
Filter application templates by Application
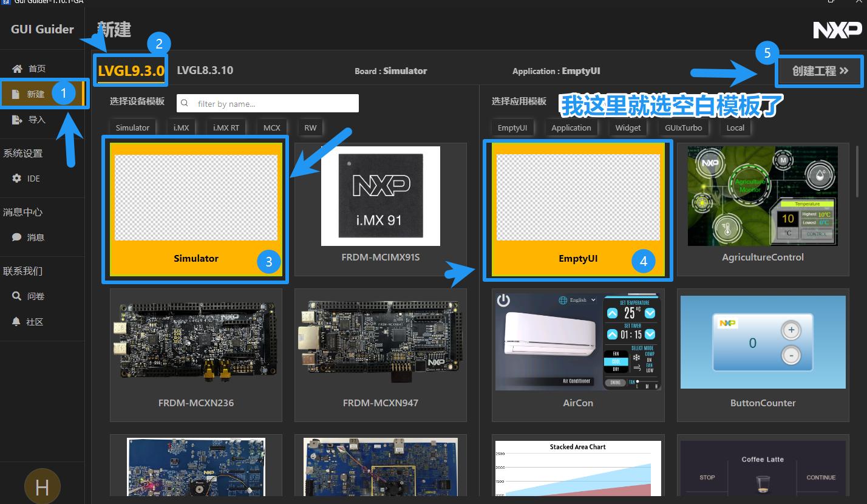(571, 128)
